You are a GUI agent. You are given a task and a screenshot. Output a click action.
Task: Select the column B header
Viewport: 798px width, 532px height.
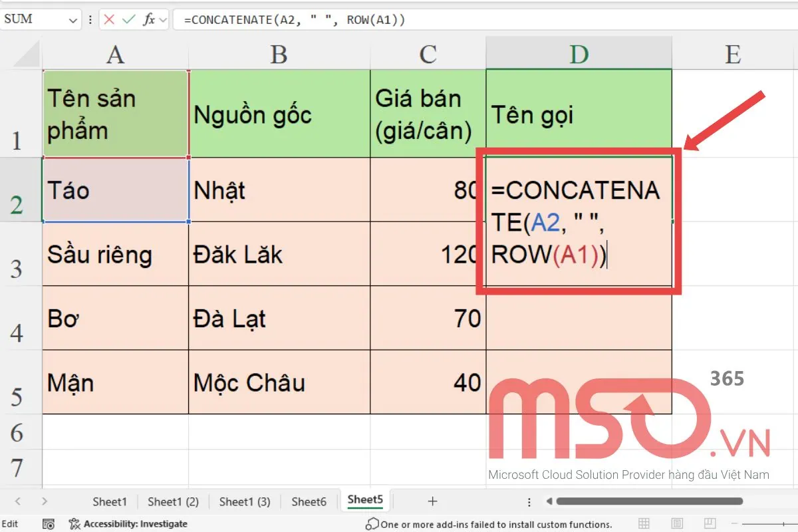click(x=279, y=54)
